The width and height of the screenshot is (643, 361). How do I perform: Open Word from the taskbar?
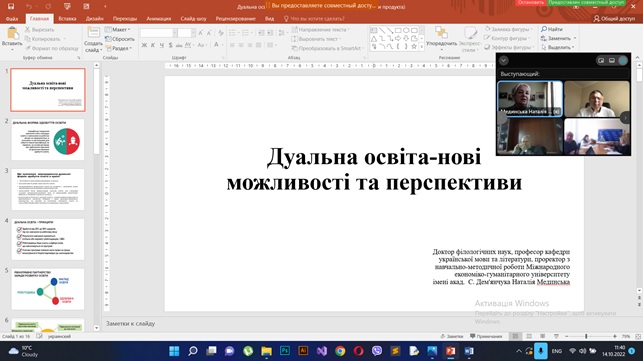point(469,351)
